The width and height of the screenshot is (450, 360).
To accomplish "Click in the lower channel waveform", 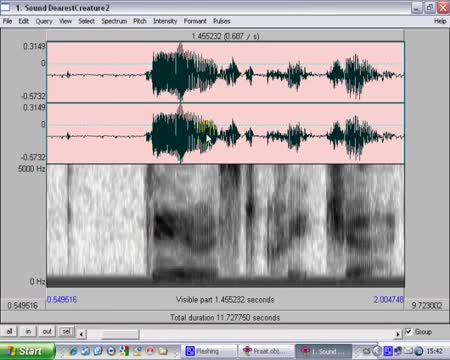I will coord(225,133).
